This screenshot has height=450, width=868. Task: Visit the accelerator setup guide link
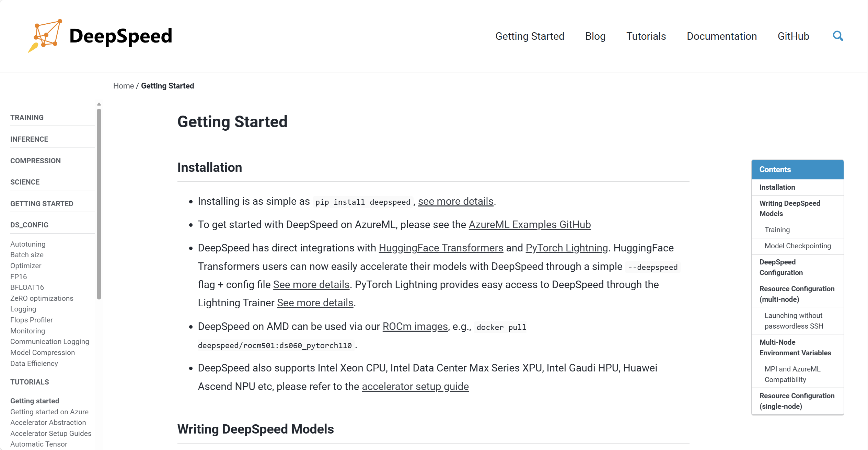click(x=415, y=386)
